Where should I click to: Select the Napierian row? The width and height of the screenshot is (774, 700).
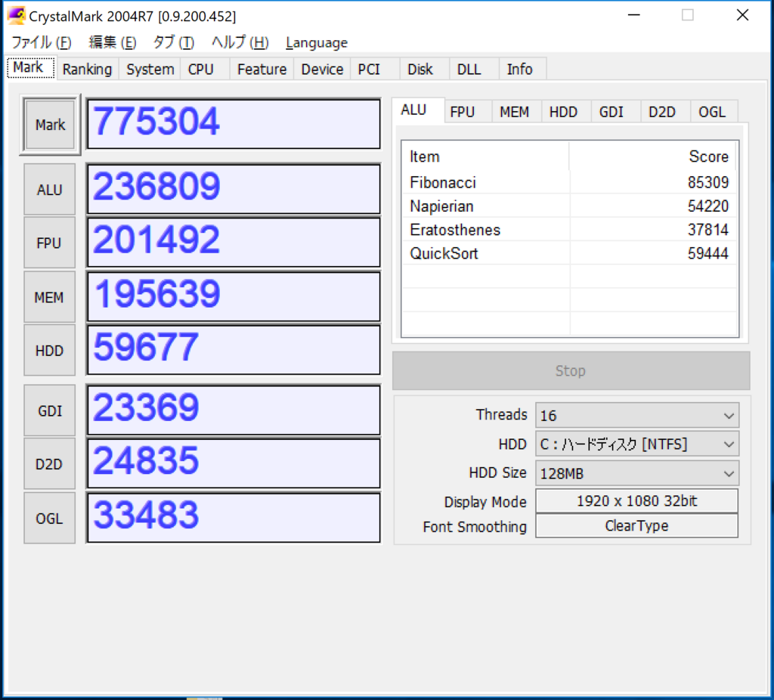(570, 206)
